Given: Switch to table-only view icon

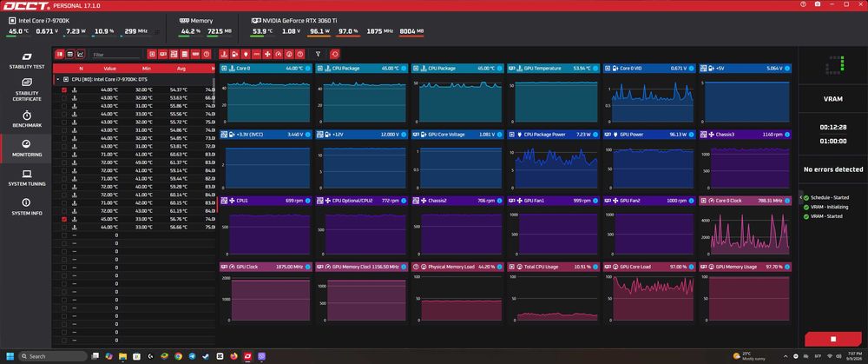Looking at the screenshot, I should coord(69,54).
